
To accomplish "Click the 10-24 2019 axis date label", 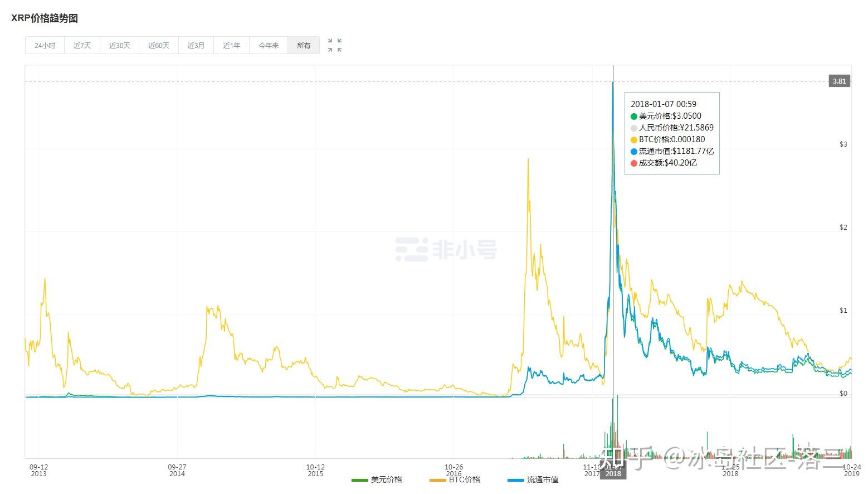I will tap(851, 470).
